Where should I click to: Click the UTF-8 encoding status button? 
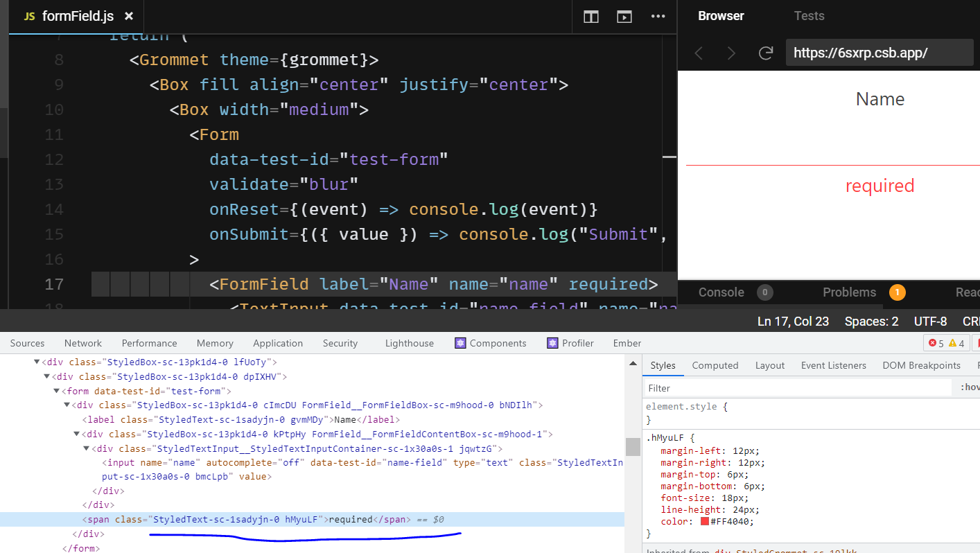[930, 321]
